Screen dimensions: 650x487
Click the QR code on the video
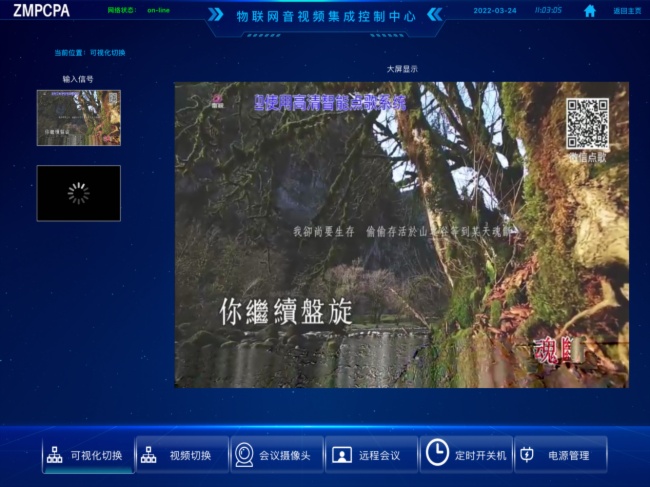click(588, 124)
